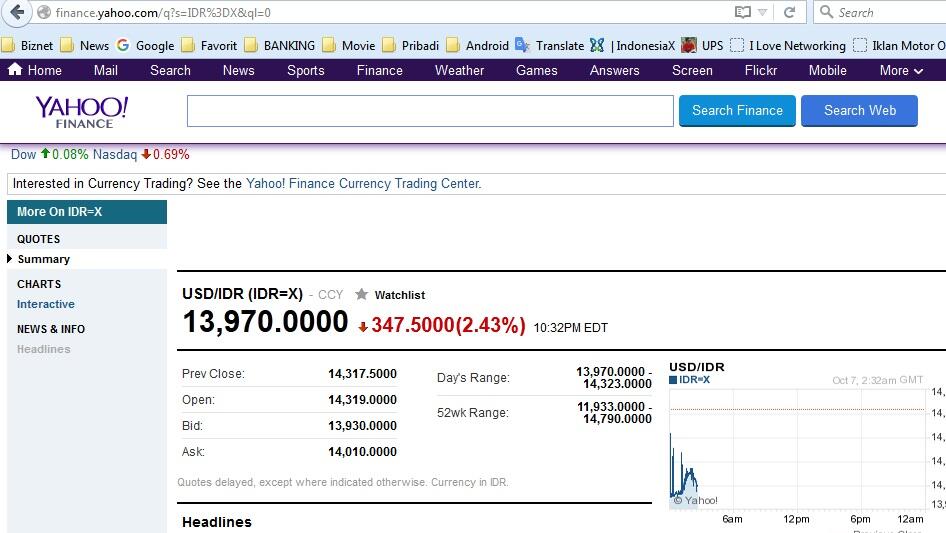Open the UPS bookmark

coord(702,45)
